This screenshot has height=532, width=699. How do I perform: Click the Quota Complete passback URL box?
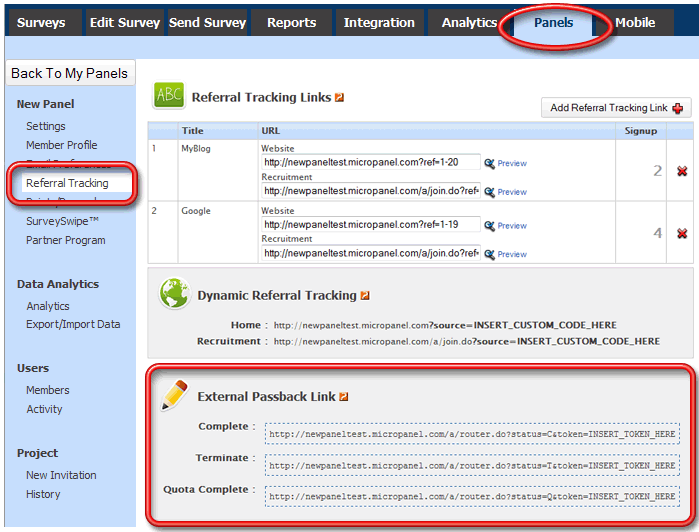coord(472,496)
